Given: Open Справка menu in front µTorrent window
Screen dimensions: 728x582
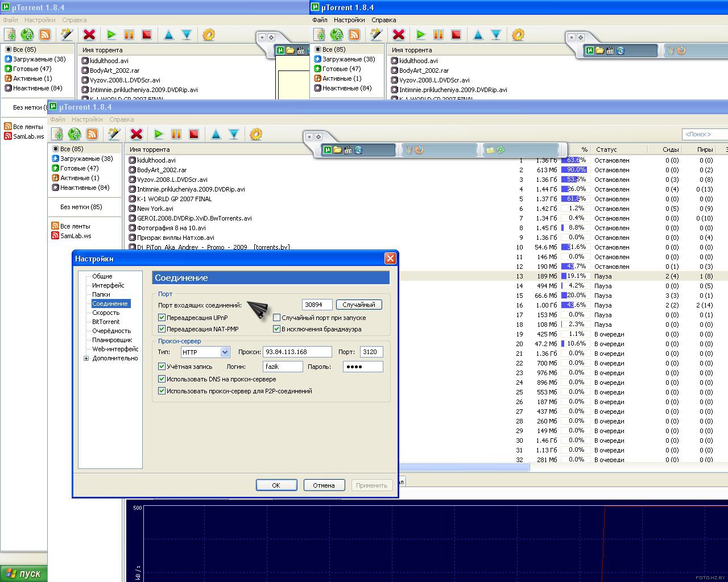Looking at the screenshot, I should click(x=121, y=119).
